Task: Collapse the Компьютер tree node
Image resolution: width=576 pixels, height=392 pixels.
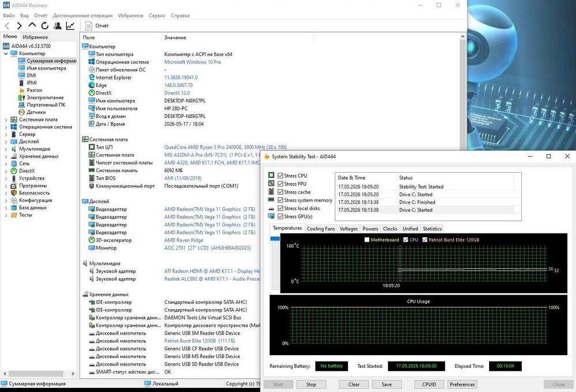Action: [x=6, y=54]
